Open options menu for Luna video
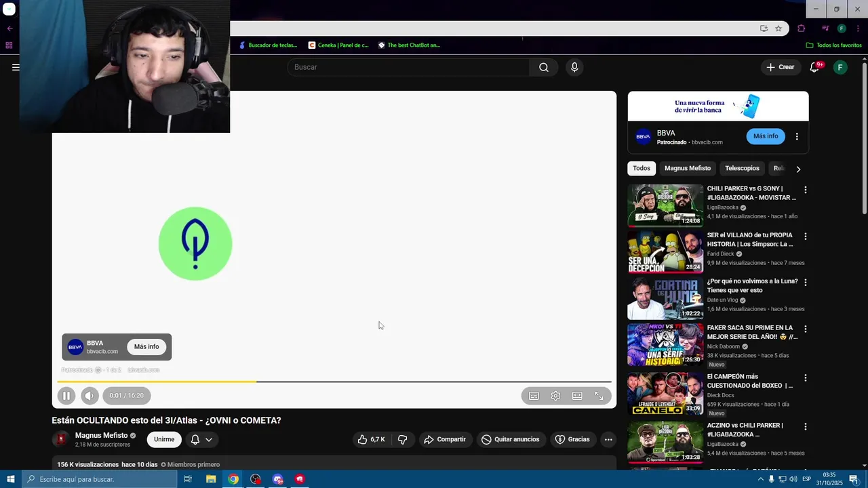Image resolution: width=868 pixels, height=488 pixels. pyautogui.click(x=806, y=282)
